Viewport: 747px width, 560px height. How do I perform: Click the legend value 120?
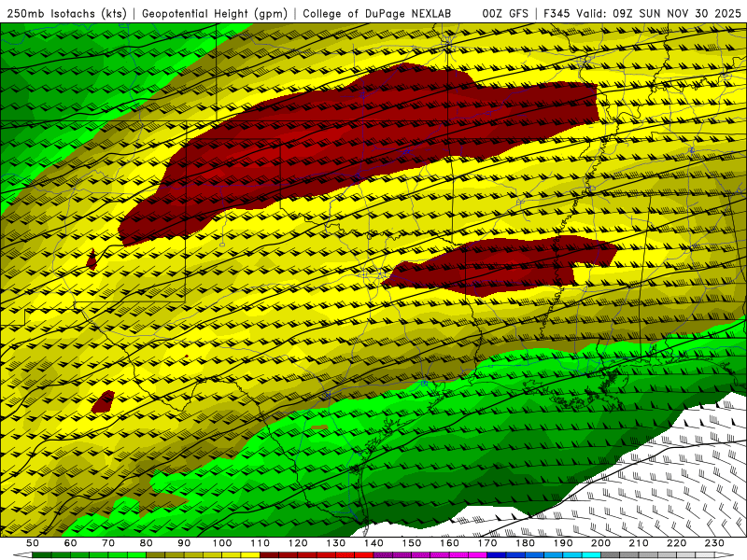[298, 543]
